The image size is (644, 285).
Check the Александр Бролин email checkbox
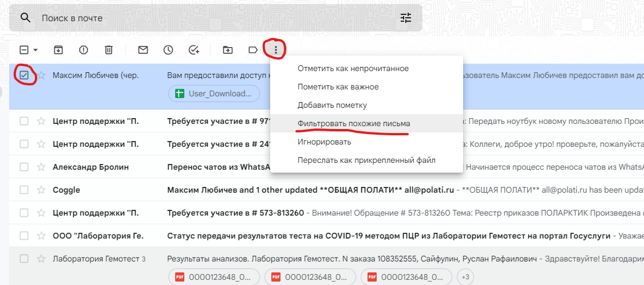24,167
